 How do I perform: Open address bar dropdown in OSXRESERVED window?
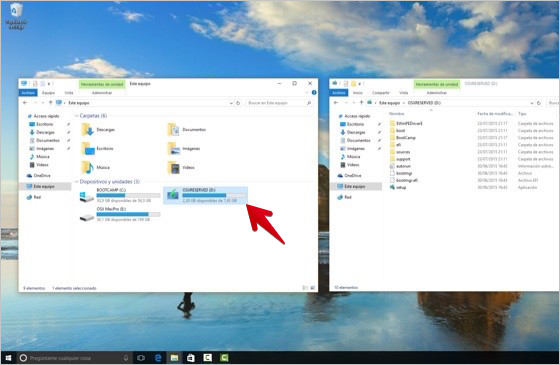point(532,103)
